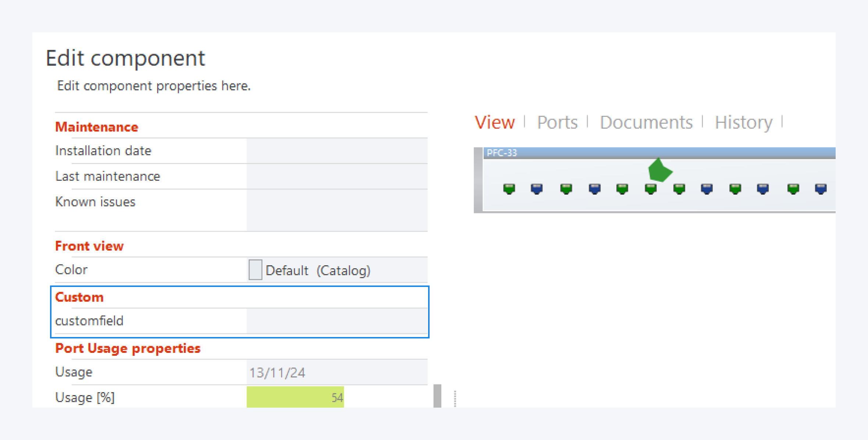Click the first green port icon
Screen dimensions: 868x440
point(509,189)
